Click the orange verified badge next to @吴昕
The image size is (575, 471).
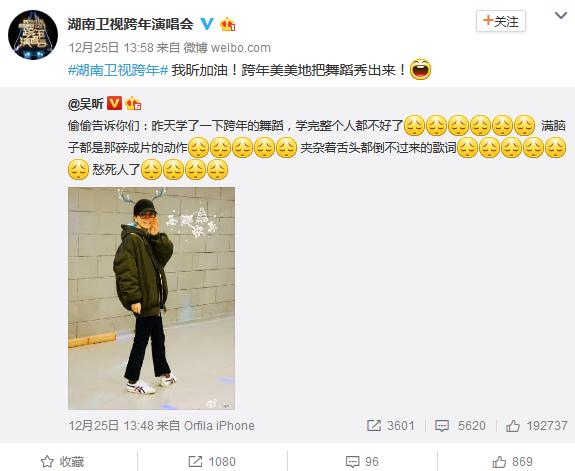(114, 103)
